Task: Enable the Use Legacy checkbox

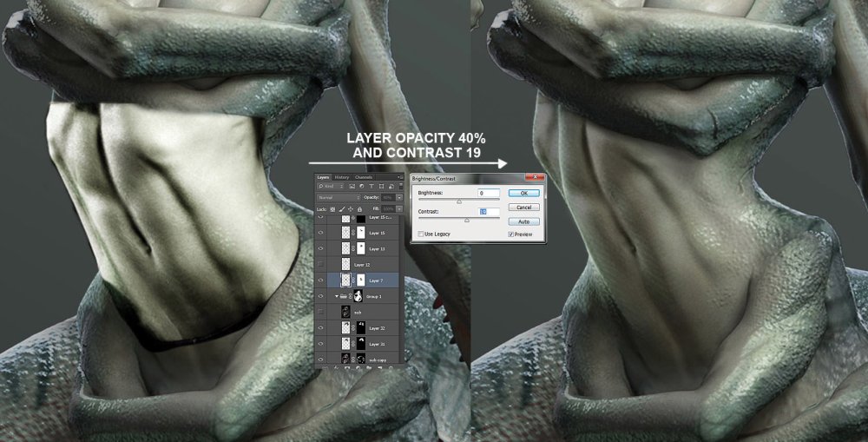Action: click(421, 234)
